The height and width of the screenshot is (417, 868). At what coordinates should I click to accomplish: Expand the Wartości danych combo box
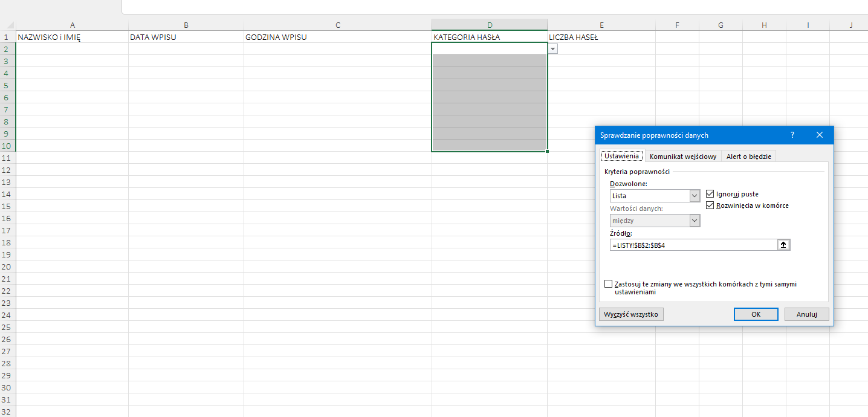695,221
